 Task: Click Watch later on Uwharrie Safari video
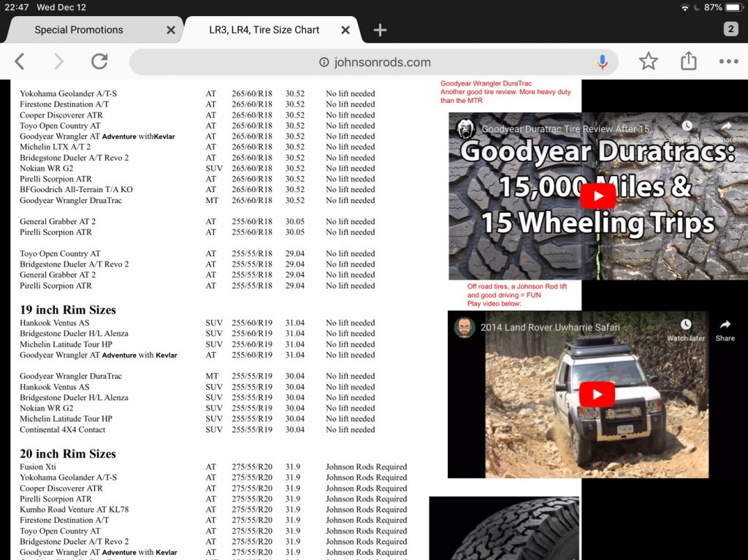point(685,331)
